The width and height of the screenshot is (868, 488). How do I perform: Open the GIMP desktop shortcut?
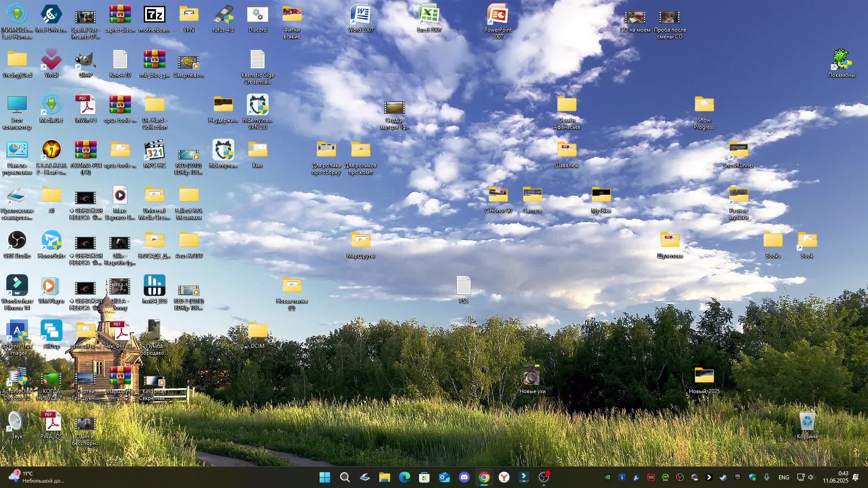click(x=85, y=61)
